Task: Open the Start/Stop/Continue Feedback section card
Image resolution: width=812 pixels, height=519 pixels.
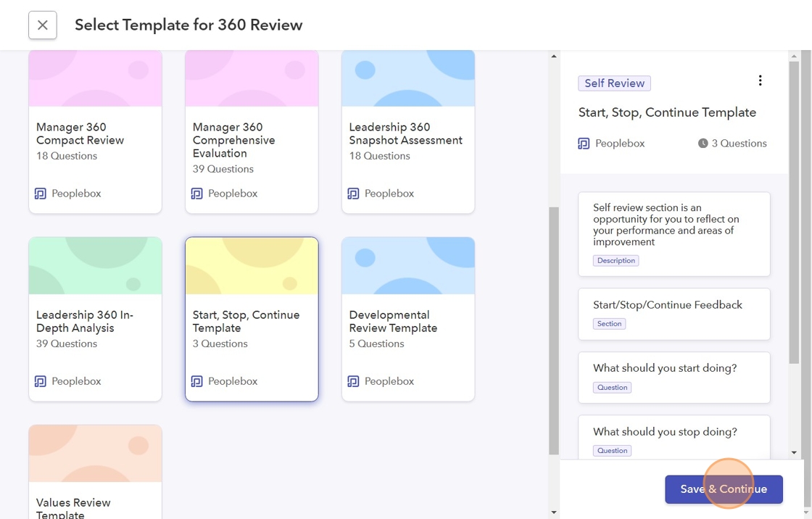Action: click(674, 314)
